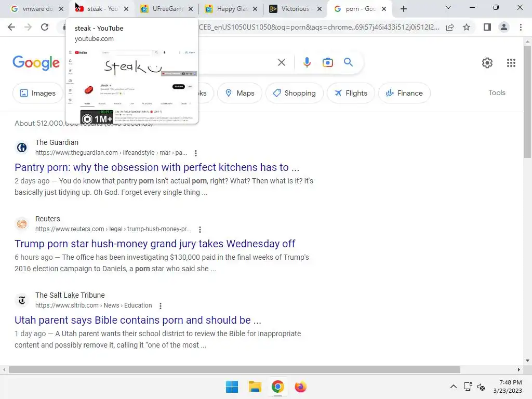Click the scroll right arrow
Image resolution: width=532 pixels, height=399 pixels.
(x=519, y=369)
